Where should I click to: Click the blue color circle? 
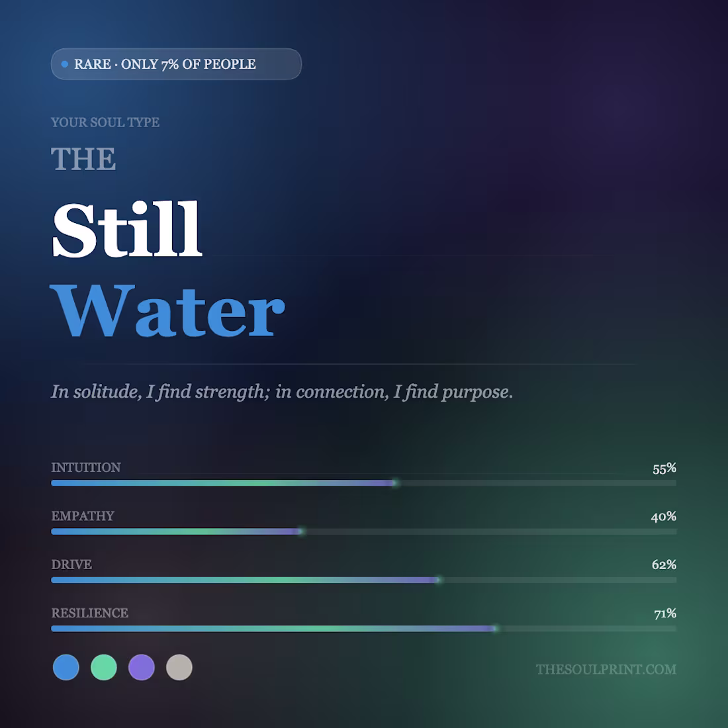[x=66, y=667]
